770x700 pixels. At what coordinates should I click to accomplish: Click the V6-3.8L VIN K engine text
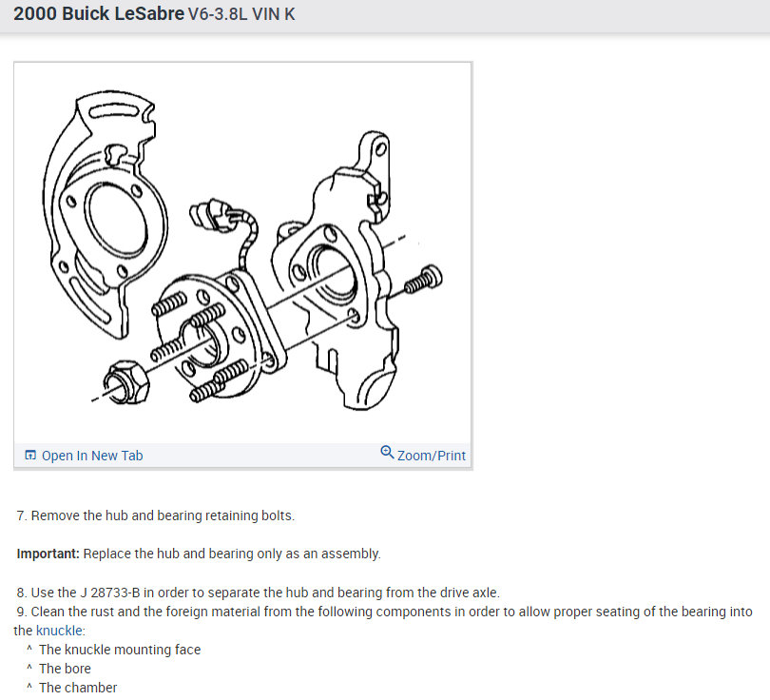pos(241,14)
